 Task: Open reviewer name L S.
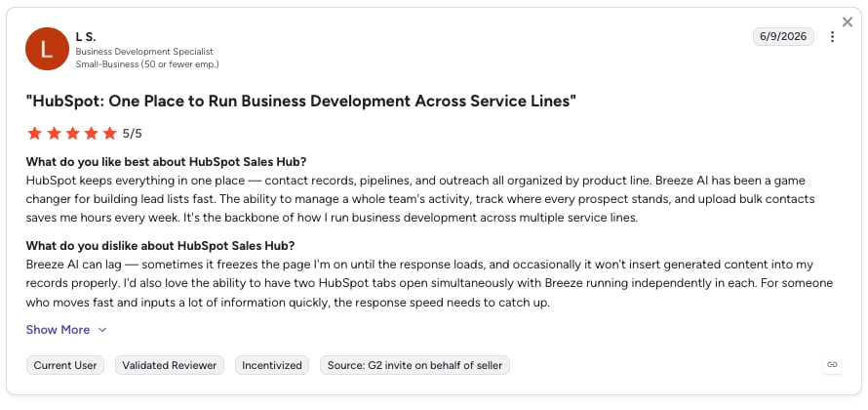pyautogui.click(x=86, y=37)
